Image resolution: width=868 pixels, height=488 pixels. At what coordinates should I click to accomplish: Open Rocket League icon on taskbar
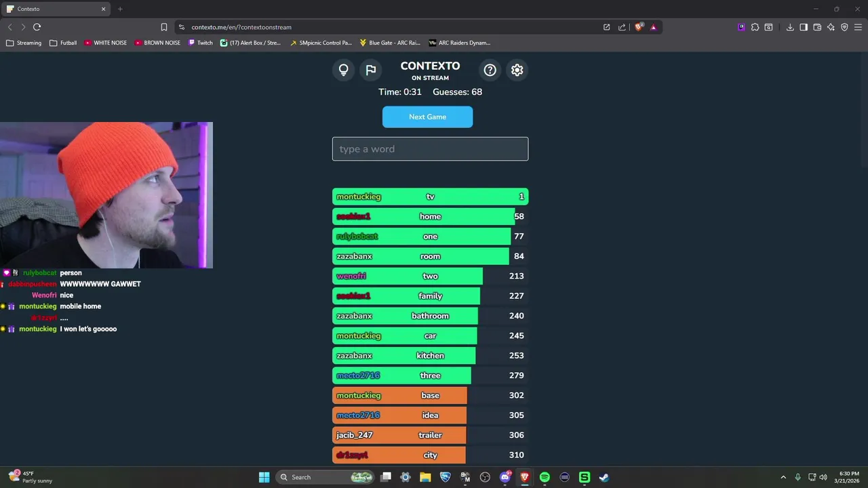coord(446,477)
